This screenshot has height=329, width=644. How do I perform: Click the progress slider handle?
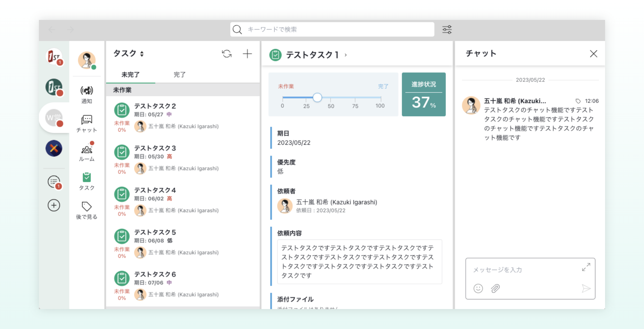click(x=317, y=97)
